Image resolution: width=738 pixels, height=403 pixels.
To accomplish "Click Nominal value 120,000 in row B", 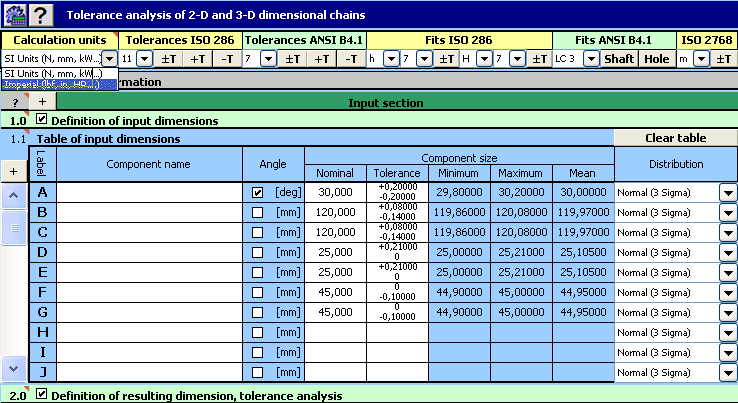I will click(335, 212).
